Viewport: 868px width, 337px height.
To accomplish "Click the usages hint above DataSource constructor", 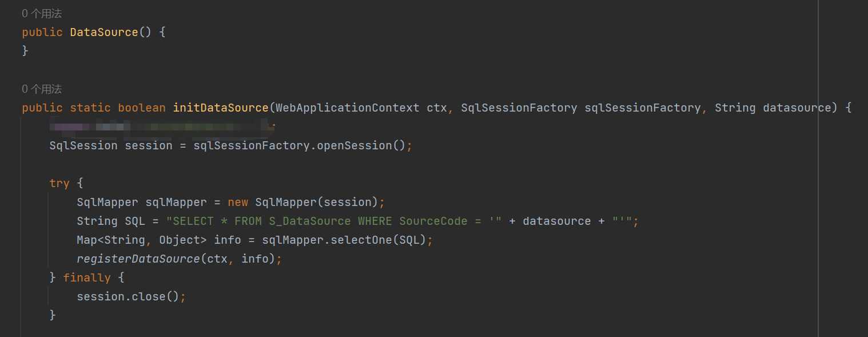I will (42, 14).
